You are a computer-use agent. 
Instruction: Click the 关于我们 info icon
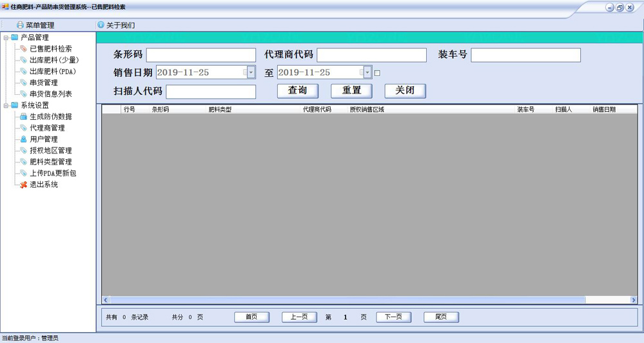pos(101,25)
